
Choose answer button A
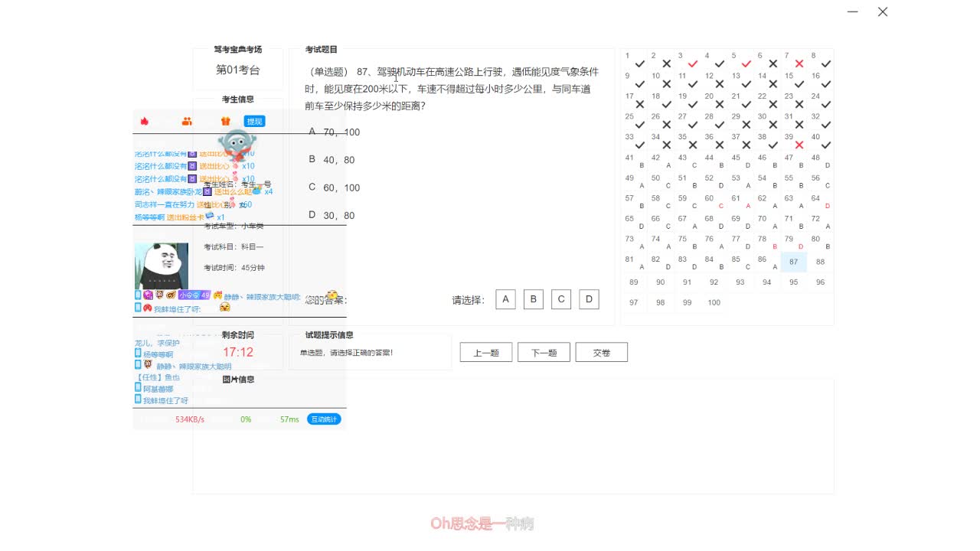pos(505,299)
